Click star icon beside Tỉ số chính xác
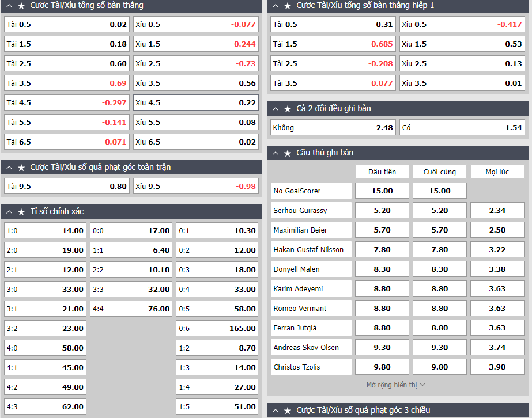This screenshot has height=418, width=532. click(21, 212)
